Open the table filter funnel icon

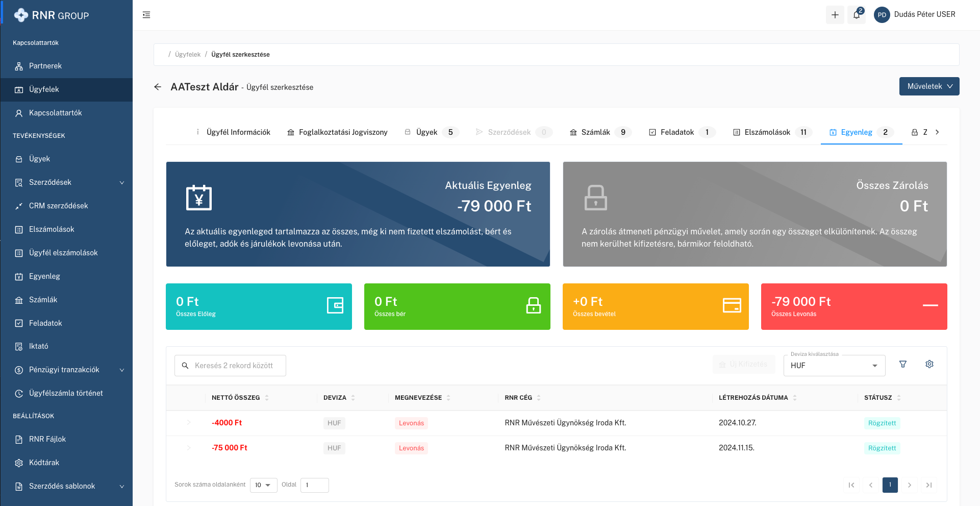(x=902, y=365)
